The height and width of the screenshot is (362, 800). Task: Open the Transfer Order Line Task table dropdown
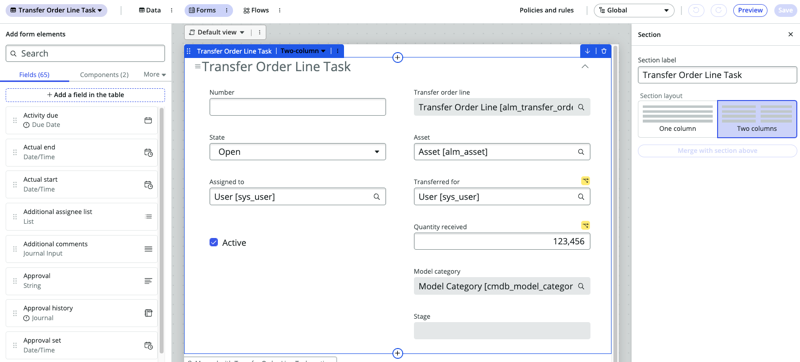click(x=57, y=10)
